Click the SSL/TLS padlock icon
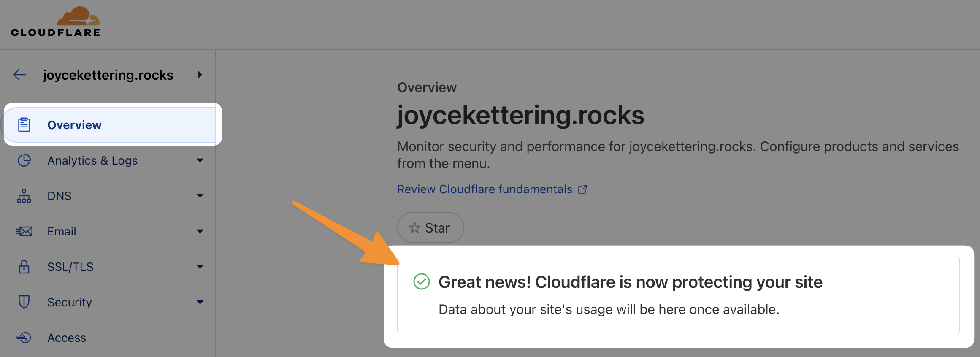The image size is (980, 357). click(x=24, y=267)
